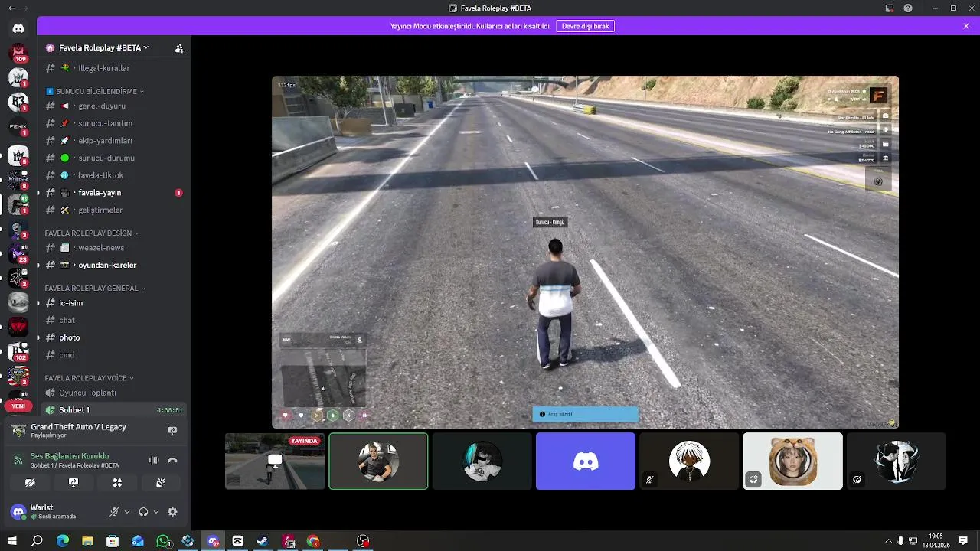Select Sohbet 1 voice channel
Screen dimensions: 980x551
114,410
